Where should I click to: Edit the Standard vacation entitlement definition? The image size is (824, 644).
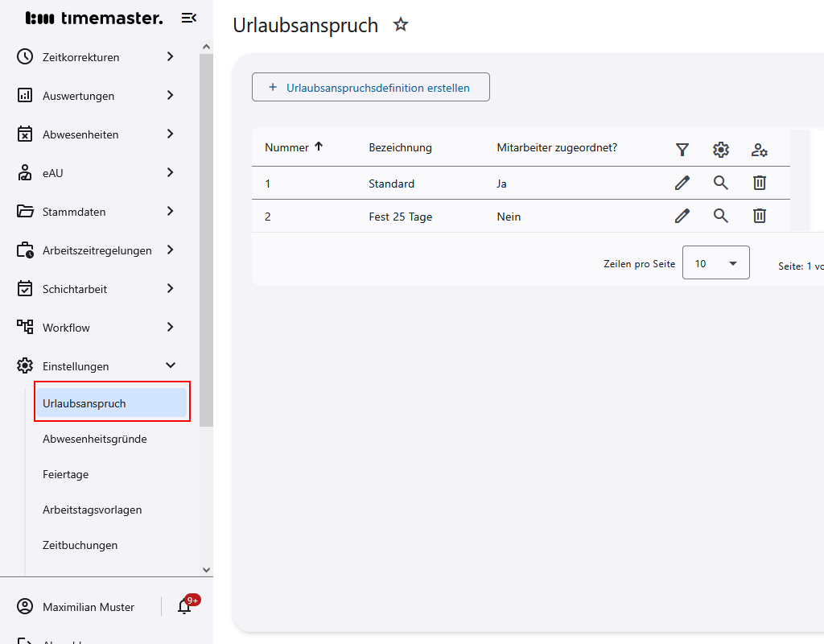(x=682, y=183)
